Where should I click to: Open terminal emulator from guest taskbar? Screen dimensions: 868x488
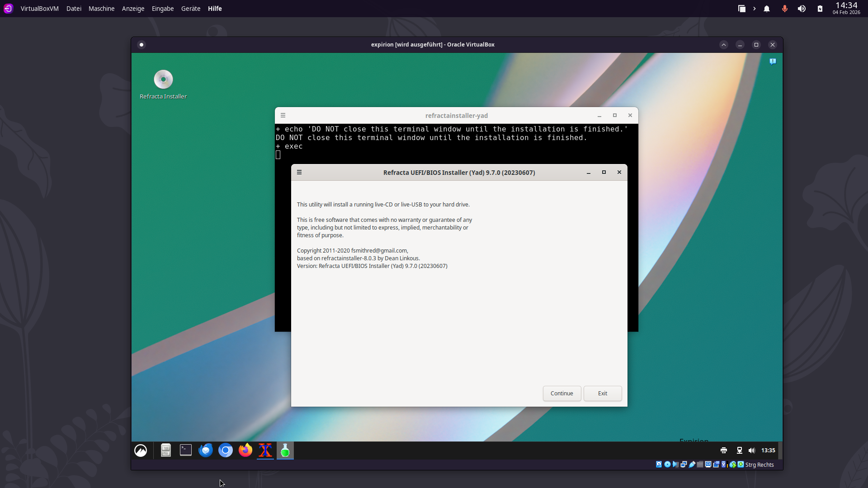tap(186, 450)
